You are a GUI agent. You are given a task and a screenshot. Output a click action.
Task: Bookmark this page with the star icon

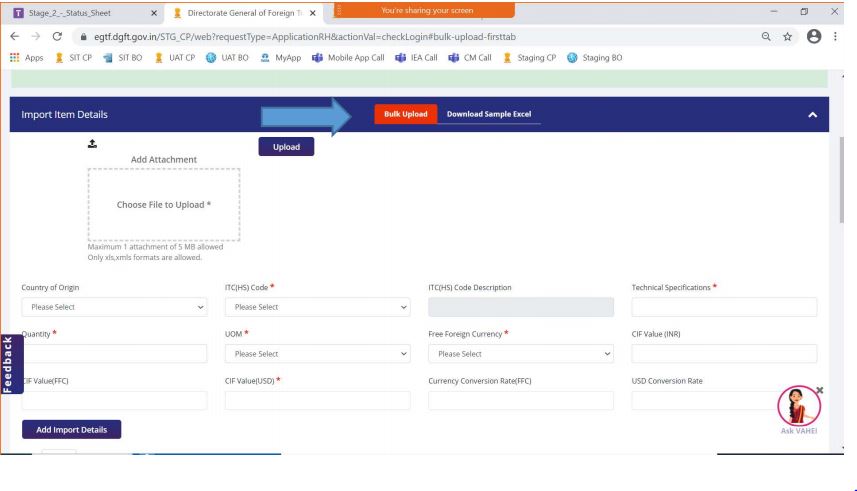(787, 37)
